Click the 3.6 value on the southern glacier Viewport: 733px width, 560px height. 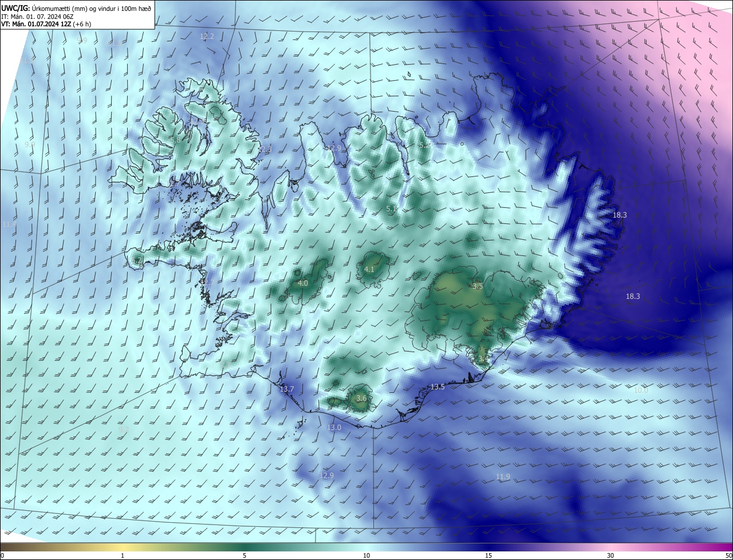point(361,398)
